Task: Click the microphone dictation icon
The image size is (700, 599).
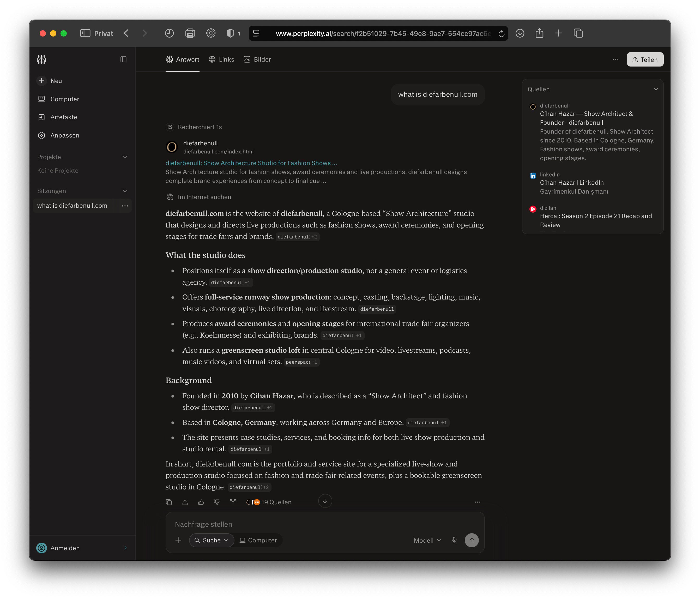Action: [454, 540]
